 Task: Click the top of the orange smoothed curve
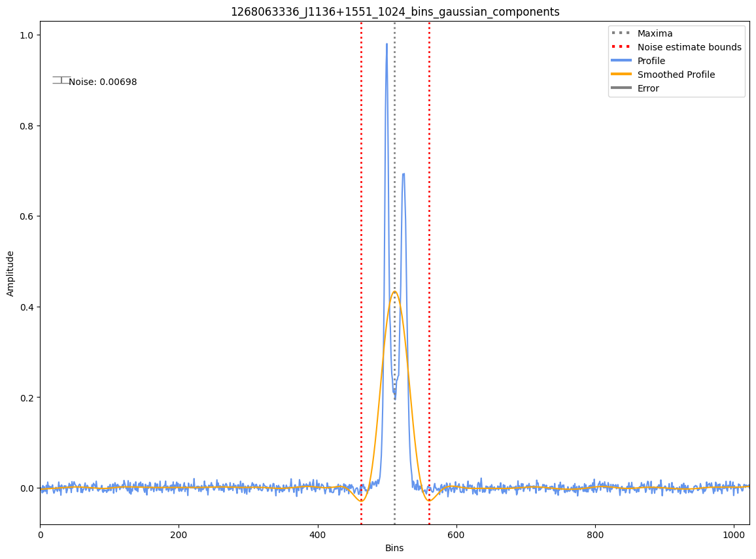394,292
